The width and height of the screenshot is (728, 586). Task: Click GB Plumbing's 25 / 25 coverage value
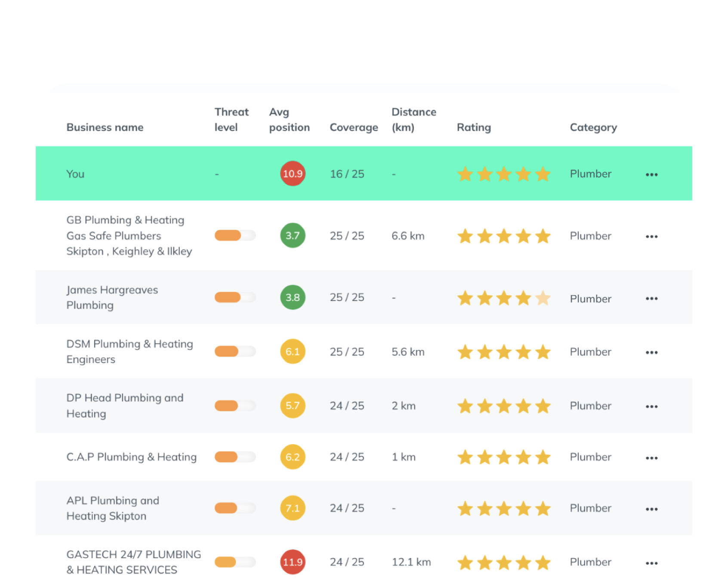[x=347, y=236]
